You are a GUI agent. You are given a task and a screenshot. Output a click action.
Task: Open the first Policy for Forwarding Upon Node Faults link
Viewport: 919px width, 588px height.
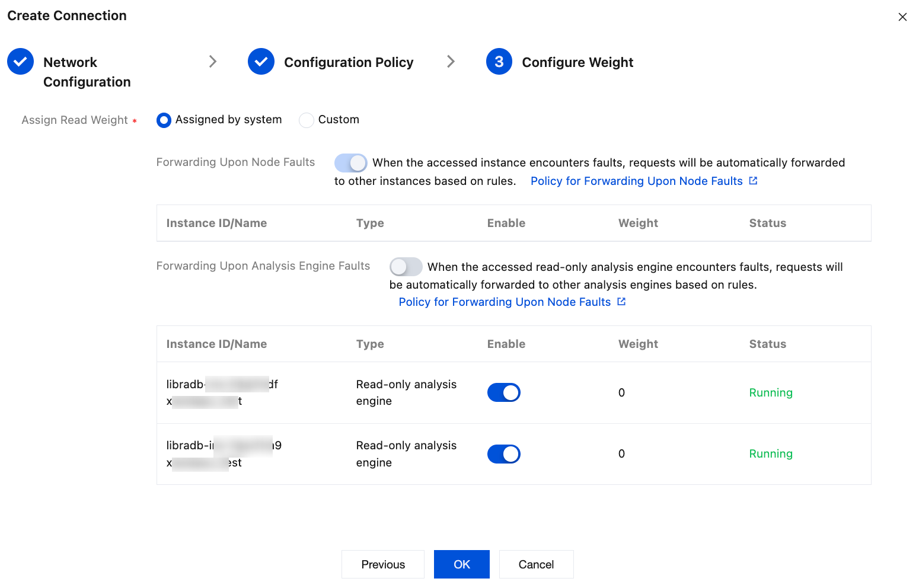pyautogui.click(x=636, y=181)
